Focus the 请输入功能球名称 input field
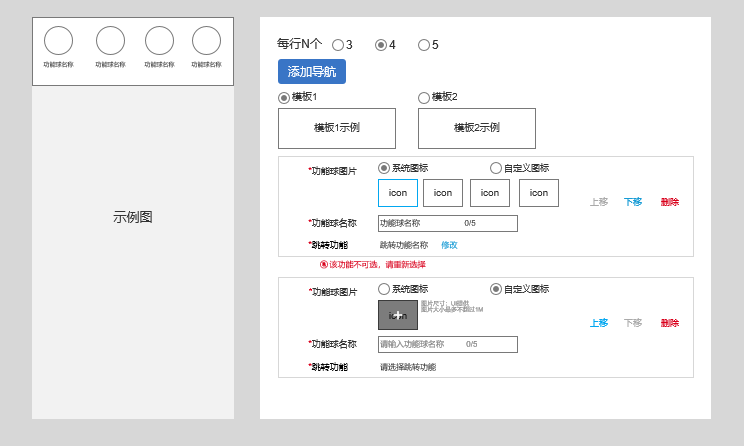The width and height of the screenshot is (744, 446). pyautogui.click(x=446, y=344)
